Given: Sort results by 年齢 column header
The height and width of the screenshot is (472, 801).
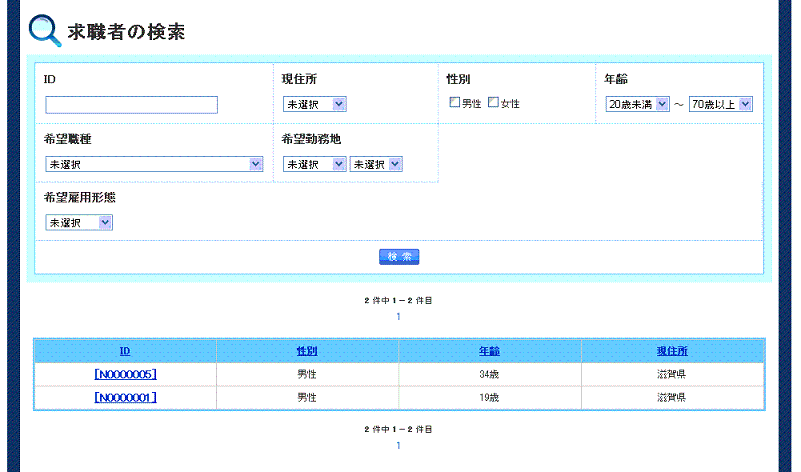Looking at the screenshot, I should pos(489,351).
